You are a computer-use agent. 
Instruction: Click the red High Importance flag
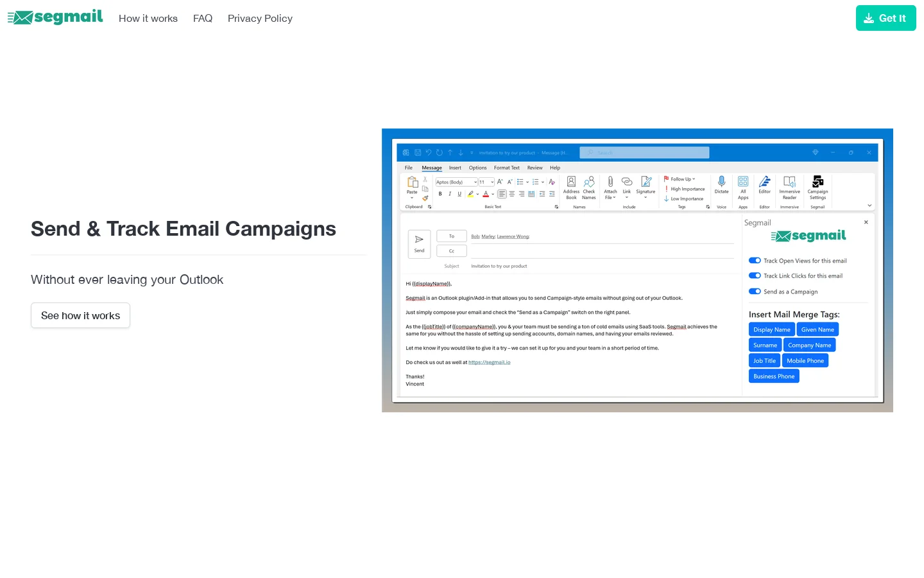(x=667, y=189)
